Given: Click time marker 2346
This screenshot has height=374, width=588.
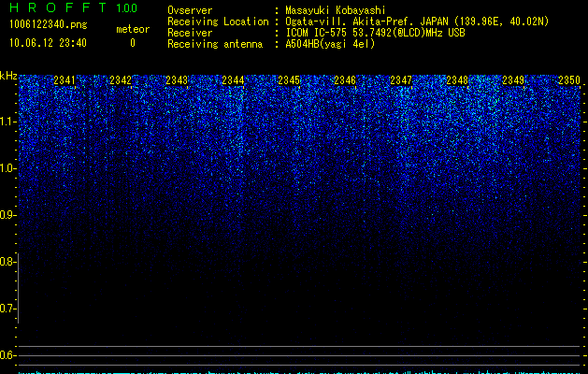Looking at the screenshot, I should click(345, 80).
